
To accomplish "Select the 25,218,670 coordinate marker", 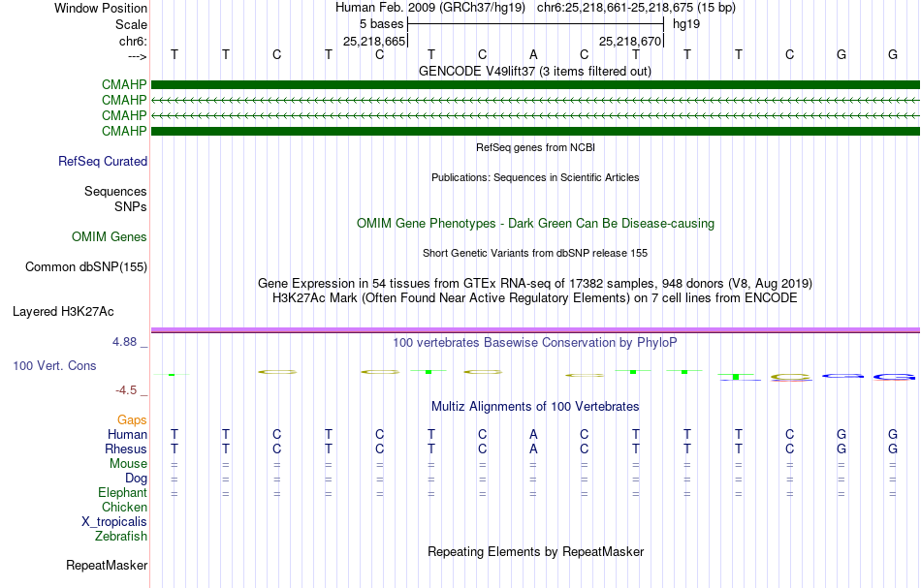I will pyautogui.click(x=630, y=41).
